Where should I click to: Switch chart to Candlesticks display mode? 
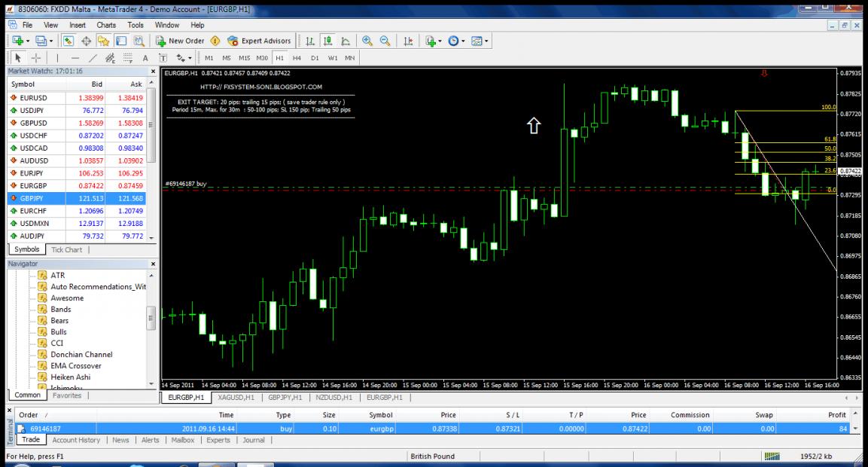click(328, 41)
